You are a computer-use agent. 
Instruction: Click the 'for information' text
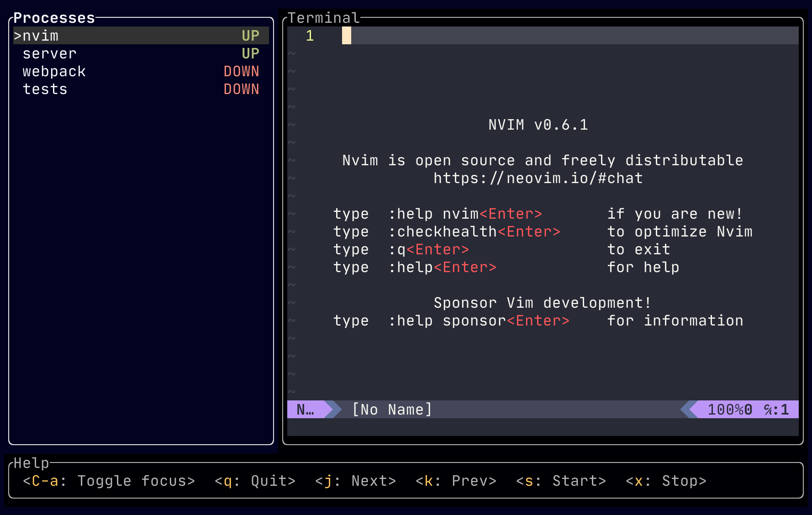coord(675,321)
